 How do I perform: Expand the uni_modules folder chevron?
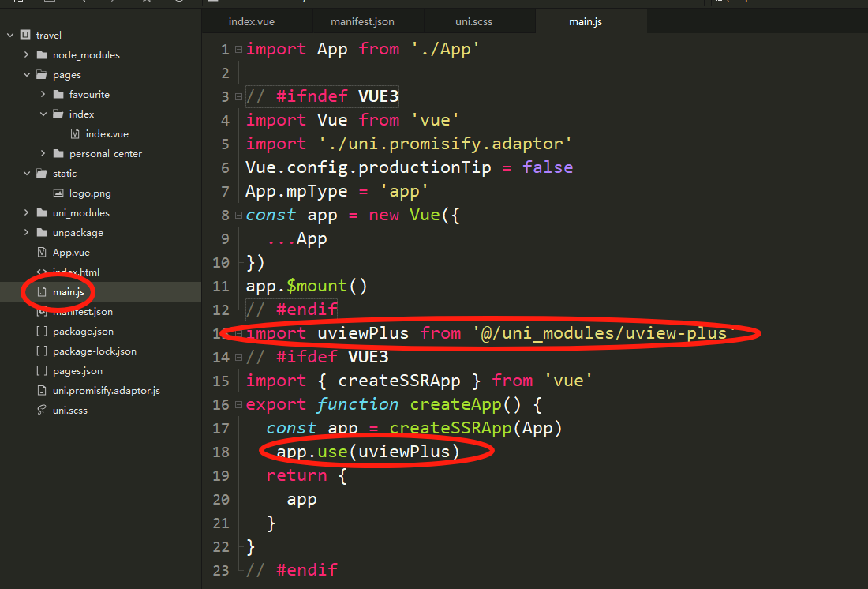26,213
